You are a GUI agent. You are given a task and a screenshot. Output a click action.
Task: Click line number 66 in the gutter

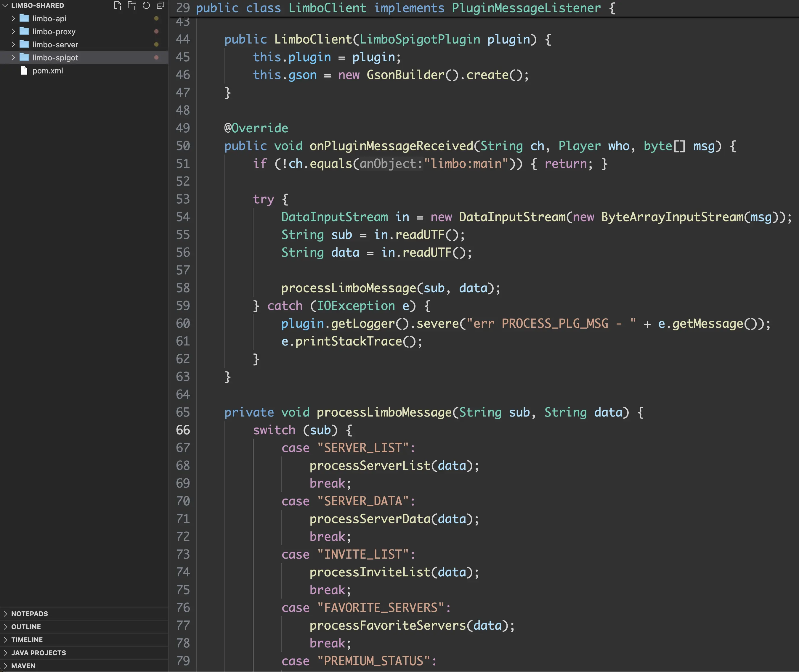(183, 430)
